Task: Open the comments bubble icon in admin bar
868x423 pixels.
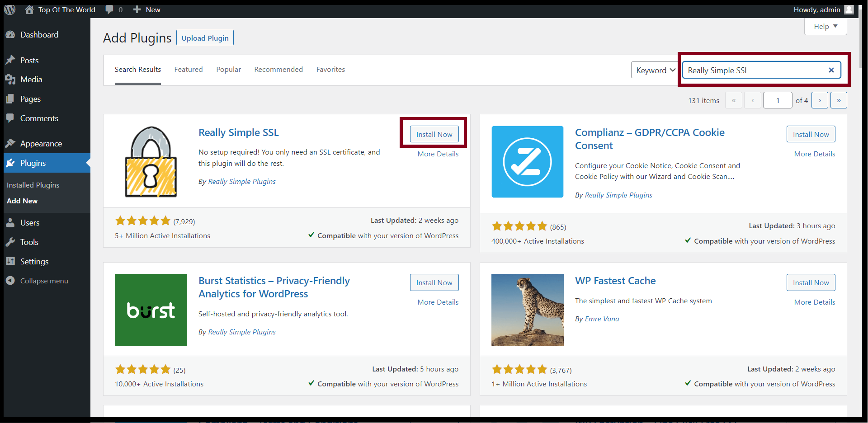Action: (109, 9)
